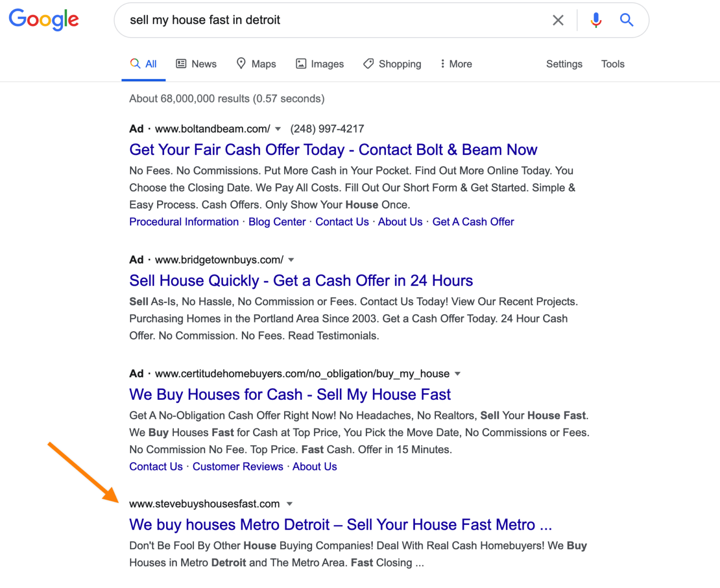This screenshot has width=720, height=588.
Task: Click Contact Us under Certitude ad
Action: [156, 467]
